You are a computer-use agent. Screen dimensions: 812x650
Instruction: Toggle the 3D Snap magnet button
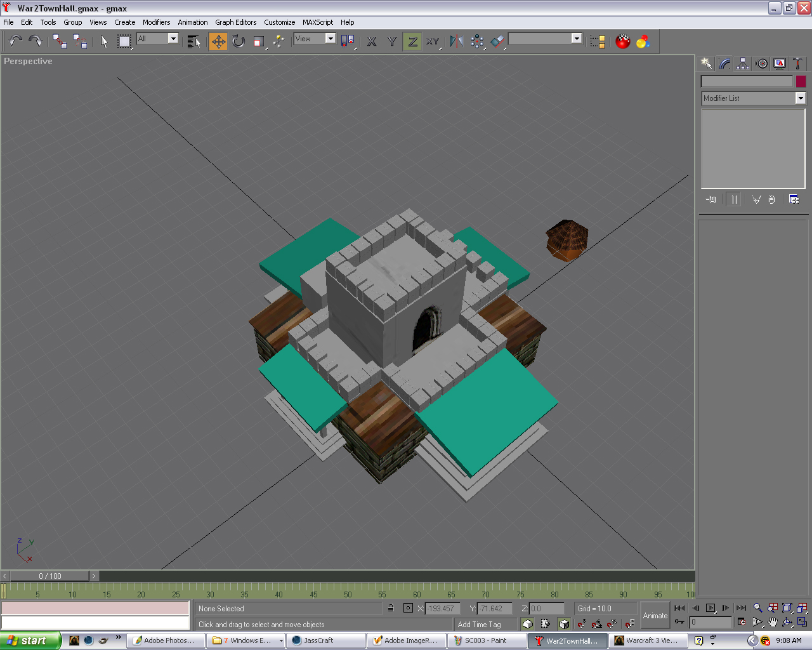pyautogui.click(x=581, y=623)
